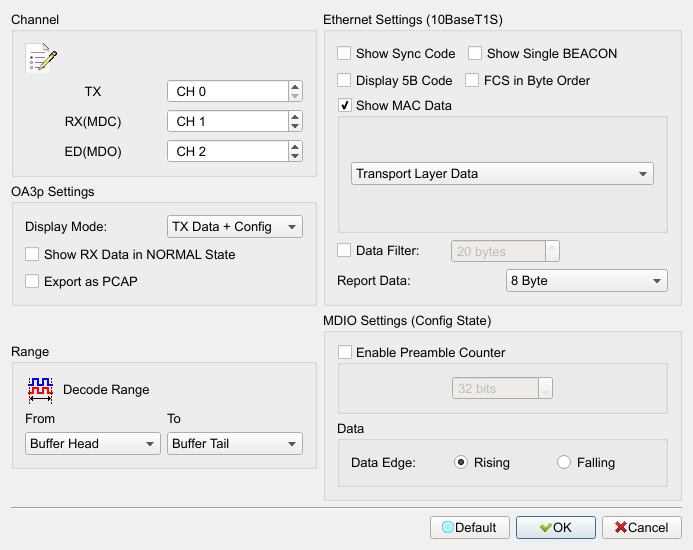Enable the Preamble Counter checkbox
The image size is (693, 550).
(345, 352)
